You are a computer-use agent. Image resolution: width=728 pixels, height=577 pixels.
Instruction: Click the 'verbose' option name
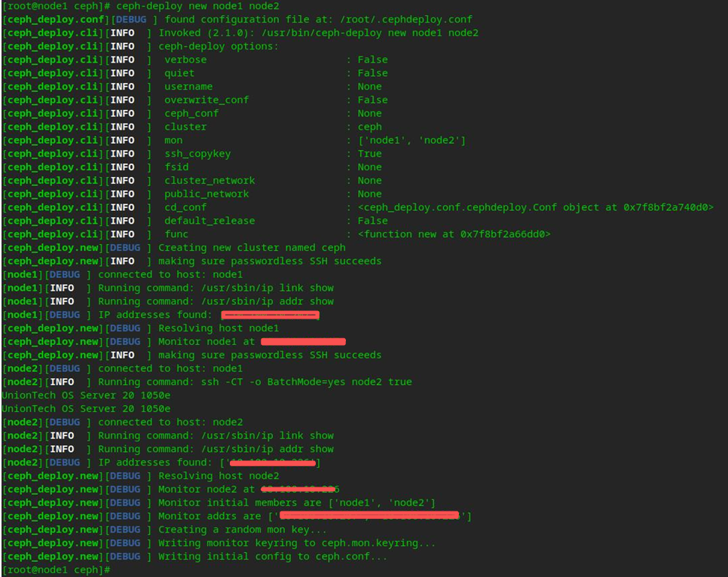pyautogui.click(x=185, y=60)
